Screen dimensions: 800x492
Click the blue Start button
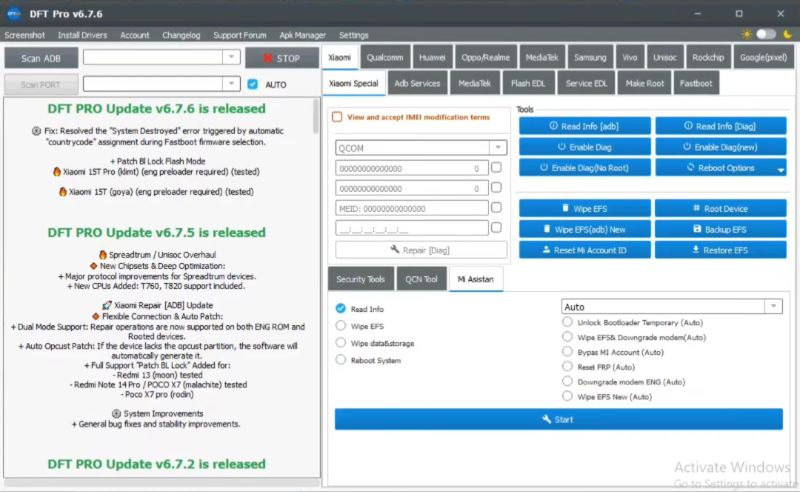559,419
